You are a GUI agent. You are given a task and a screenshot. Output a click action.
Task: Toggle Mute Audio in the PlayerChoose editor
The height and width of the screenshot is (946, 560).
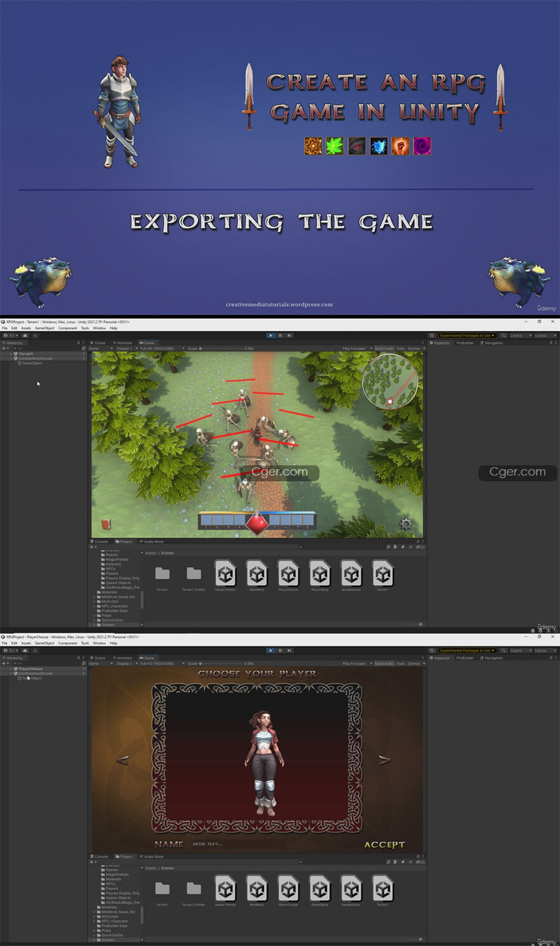tap(384, 663)
